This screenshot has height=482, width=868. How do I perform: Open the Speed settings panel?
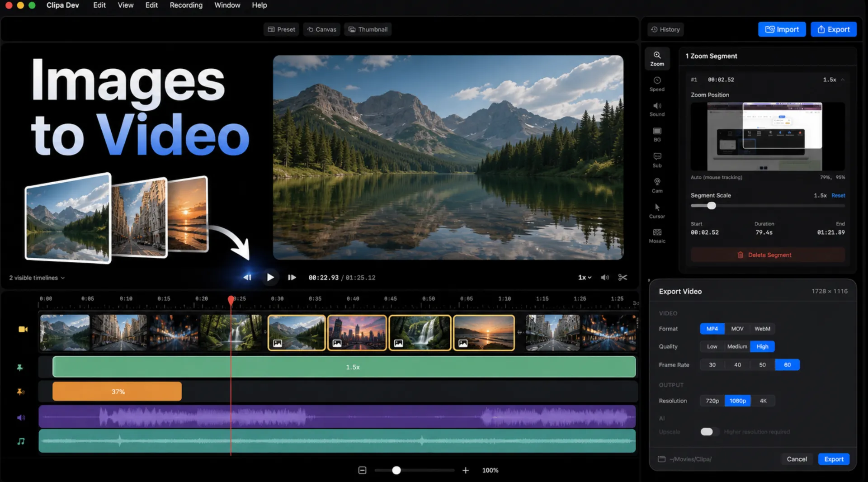coord(657,84)
